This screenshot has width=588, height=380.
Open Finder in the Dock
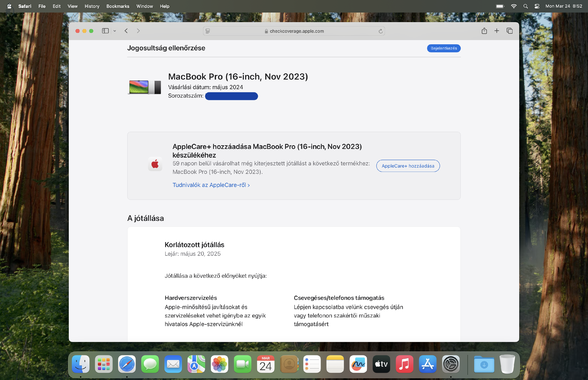[81, 364]
